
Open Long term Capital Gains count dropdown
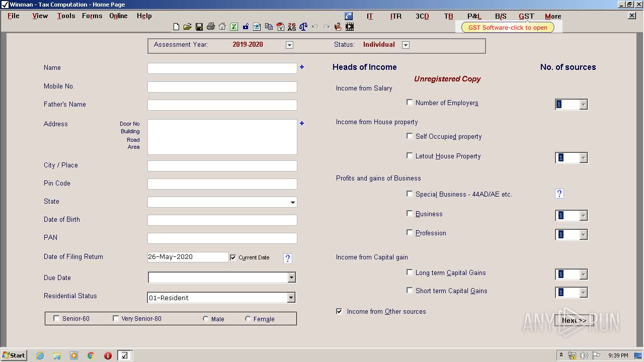pyautogui.click(x=583, y=275)
